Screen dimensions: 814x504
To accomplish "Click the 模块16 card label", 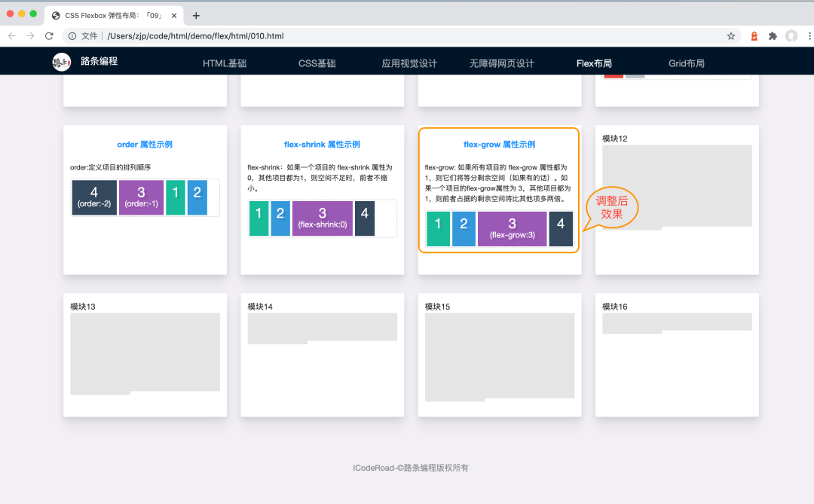I will 615,307.
